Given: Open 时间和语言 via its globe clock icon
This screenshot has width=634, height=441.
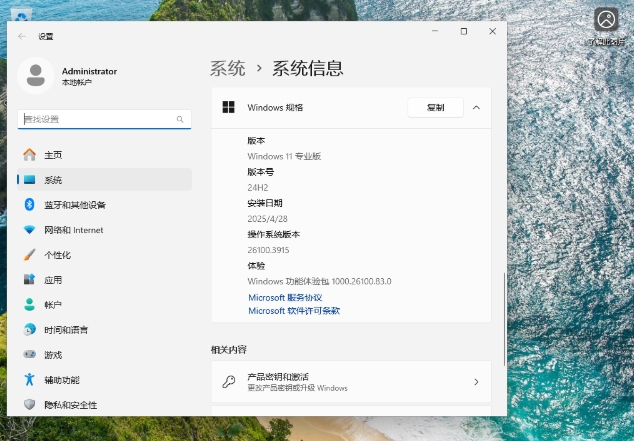Looking at the screenshot, I should coord(29,330).
